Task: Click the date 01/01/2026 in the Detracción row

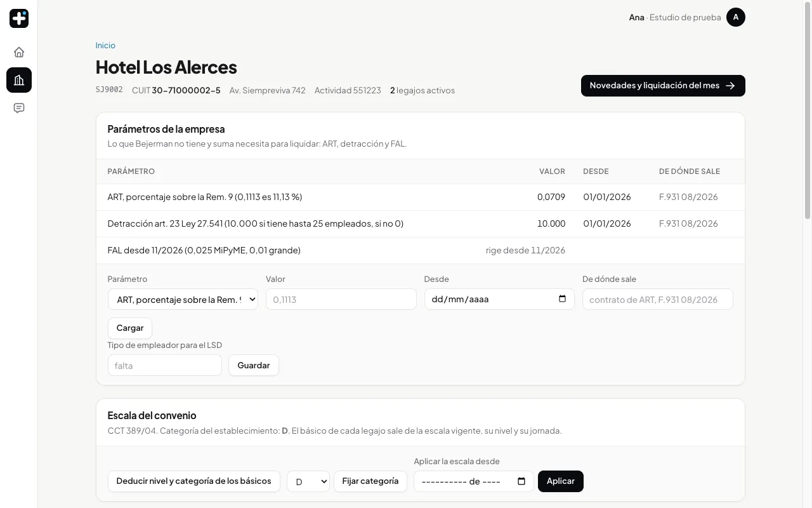Action: 607,224
